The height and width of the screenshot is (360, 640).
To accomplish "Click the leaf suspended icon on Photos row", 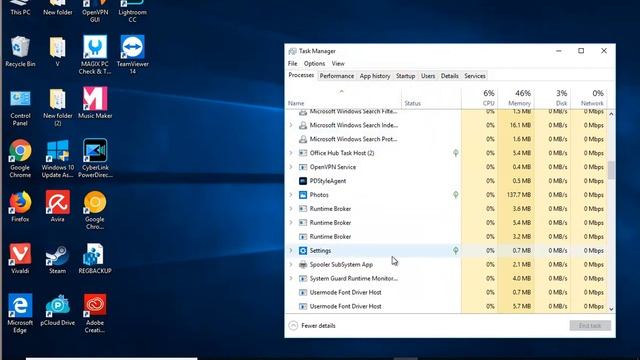I will [456, 195].
